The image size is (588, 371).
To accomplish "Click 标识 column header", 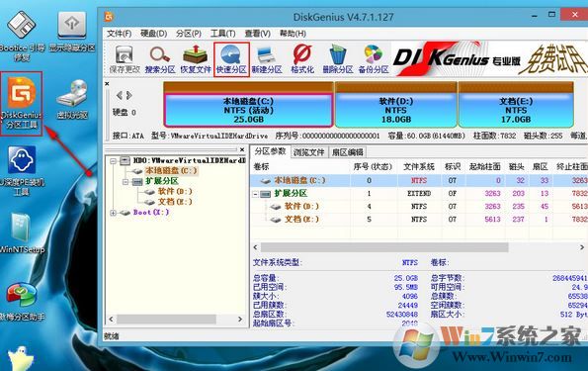I will 453,167.
